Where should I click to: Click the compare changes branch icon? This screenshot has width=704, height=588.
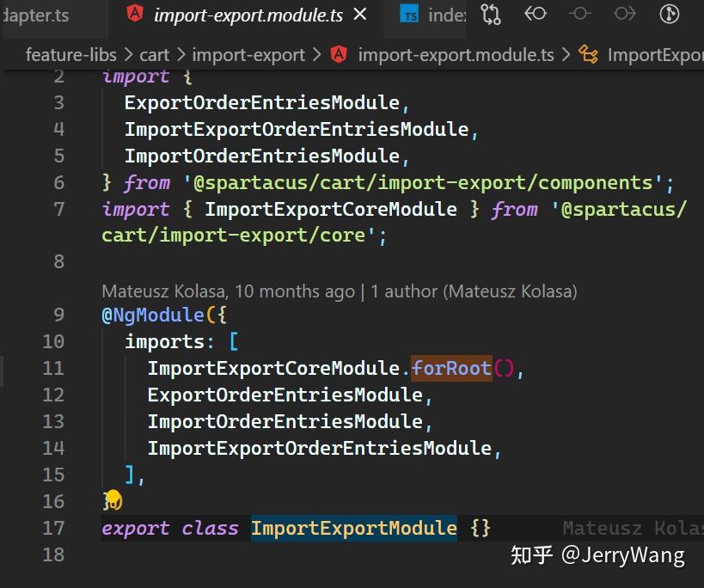[491, 15]
